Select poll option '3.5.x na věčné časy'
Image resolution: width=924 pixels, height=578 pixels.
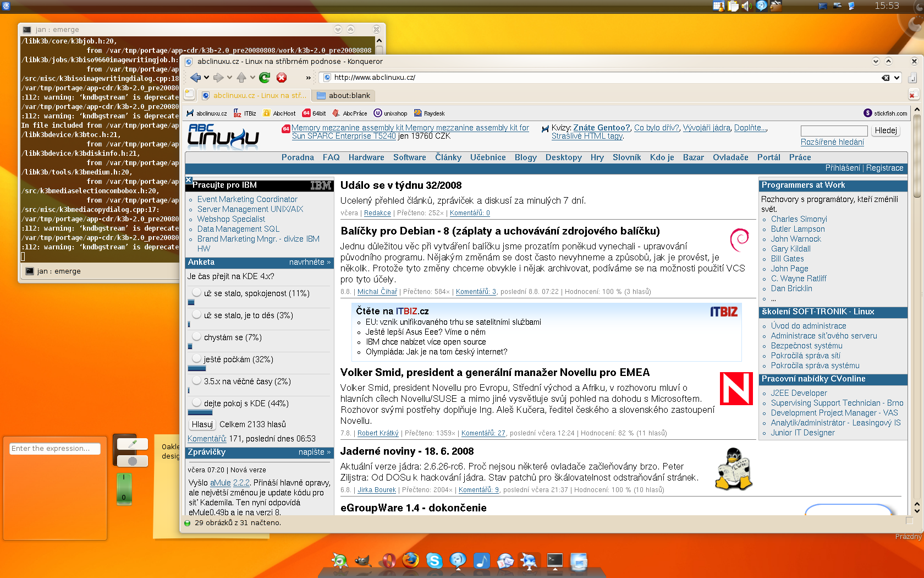pyautogui.click(x=196, y=381)
